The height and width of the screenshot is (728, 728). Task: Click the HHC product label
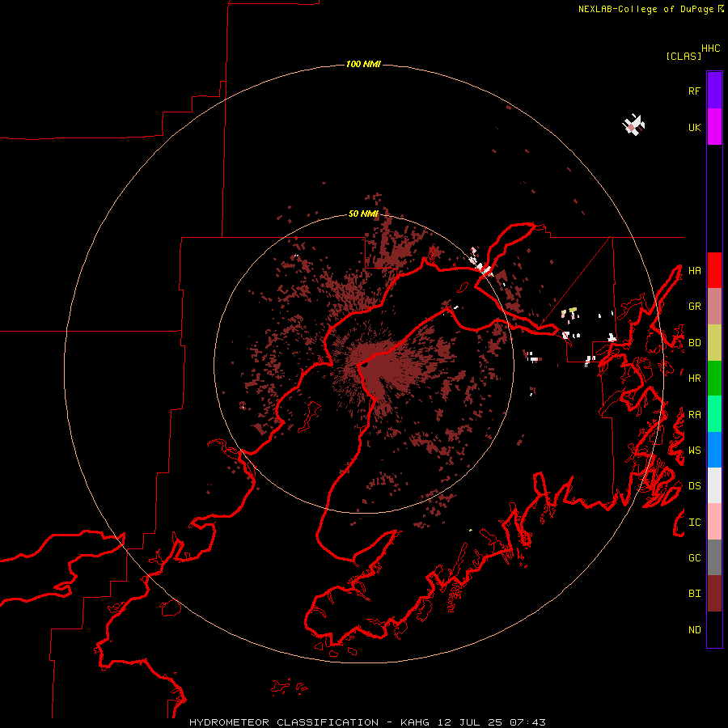(x=711, y=49)
